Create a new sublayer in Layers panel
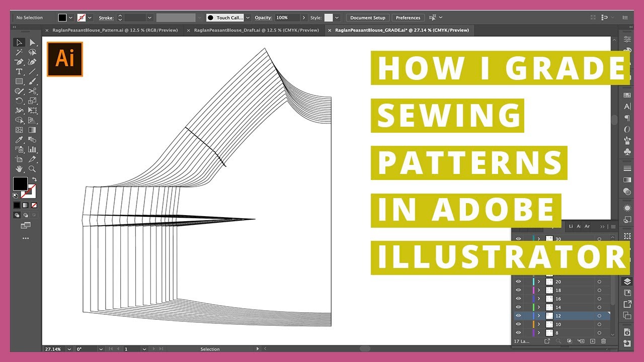The image size is (644, 362). (581, 341)
